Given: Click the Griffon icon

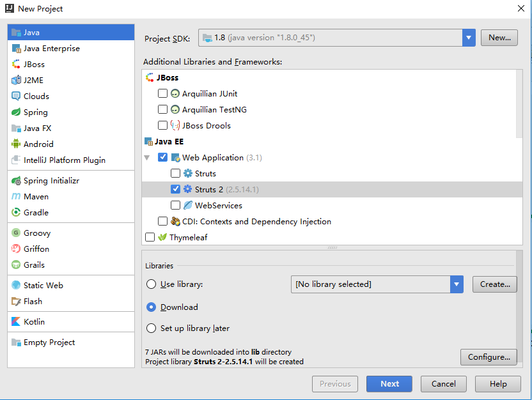Looking at the screenshot, I should (16, 249).
